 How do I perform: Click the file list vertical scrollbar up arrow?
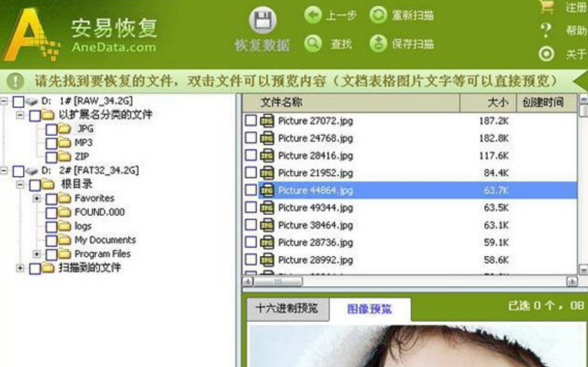[584, 99]
